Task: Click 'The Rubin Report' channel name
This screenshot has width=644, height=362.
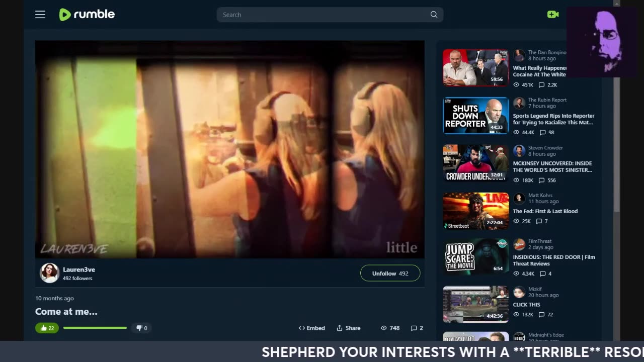Action: click(x=547, y=100)
